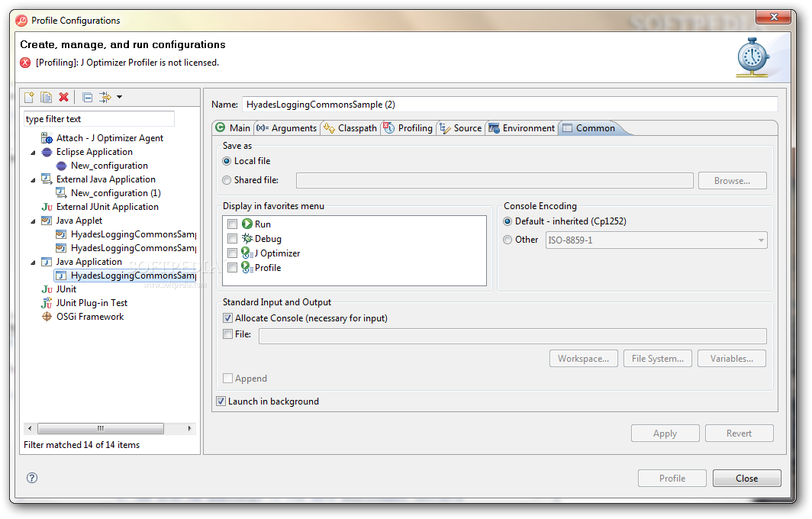The width and height of the screenshot is (812, 519).
Task: Click the error icon beside not licensed message
Action: (25, 63)
